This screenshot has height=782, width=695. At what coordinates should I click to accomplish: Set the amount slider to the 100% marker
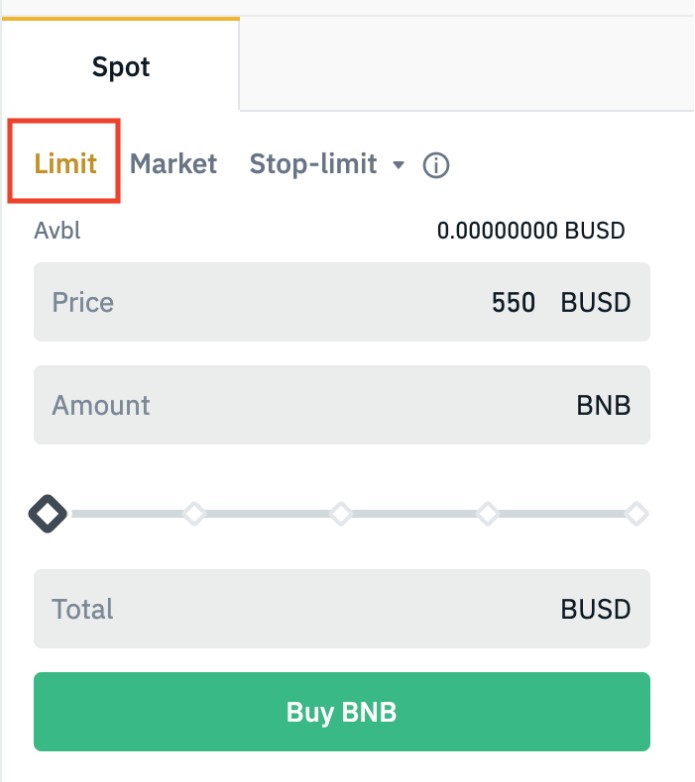click(x=636, y=514)
